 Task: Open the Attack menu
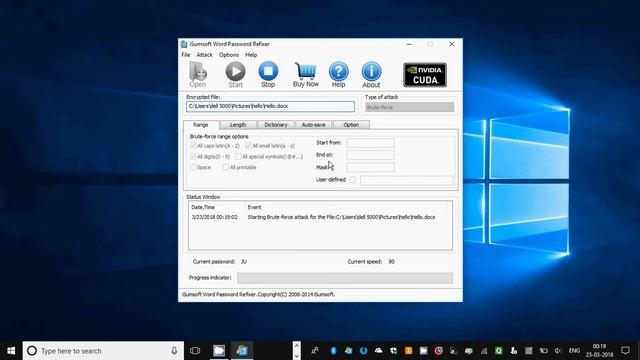coord(204,55)
